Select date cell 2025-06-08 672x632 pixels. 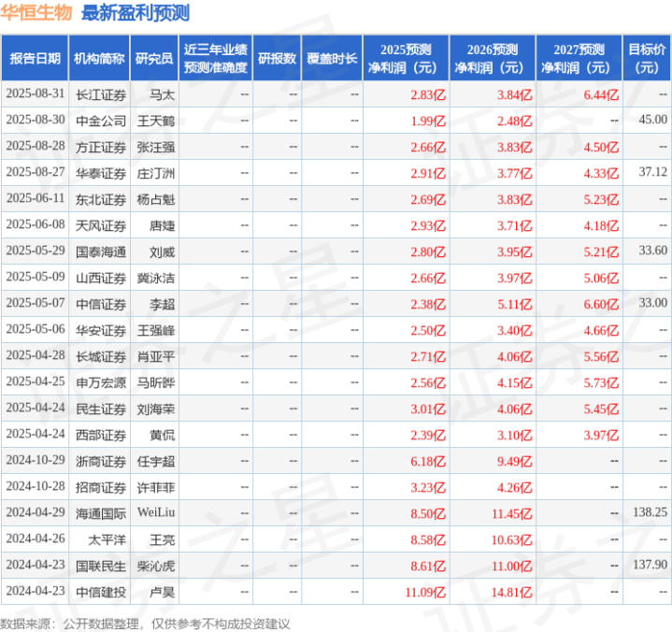pyautogui.click(x=36, y=224)
